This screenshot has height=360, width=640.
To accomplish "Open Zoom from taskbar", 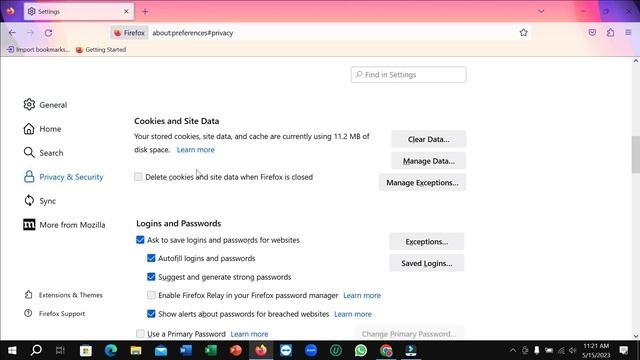I will pyautogui.click(x=311, y=350).
